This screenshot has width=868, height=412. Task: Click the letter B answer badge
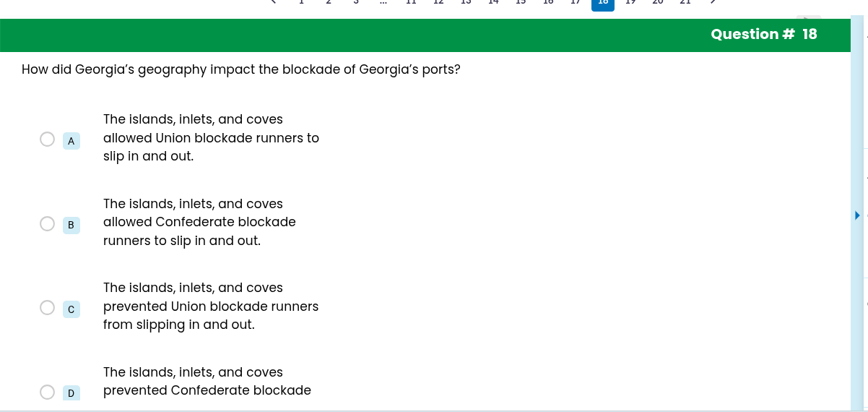coord(71,225)
